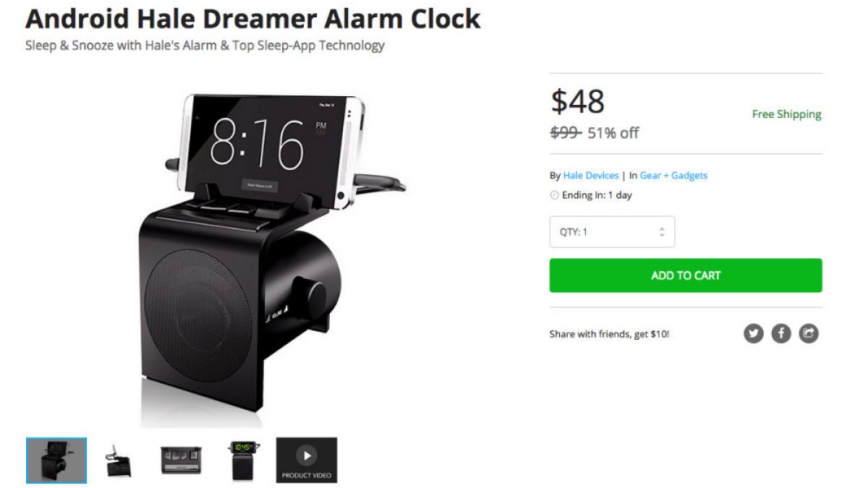
Task: Click the Free Shipping label
Action: 787,114
